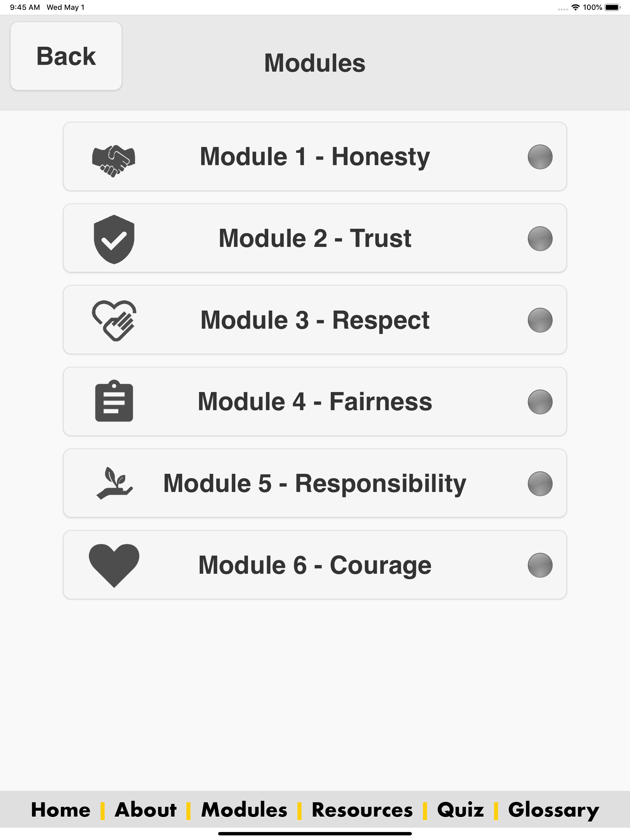Select the Module 3 Respect status circle

(540, 320)
